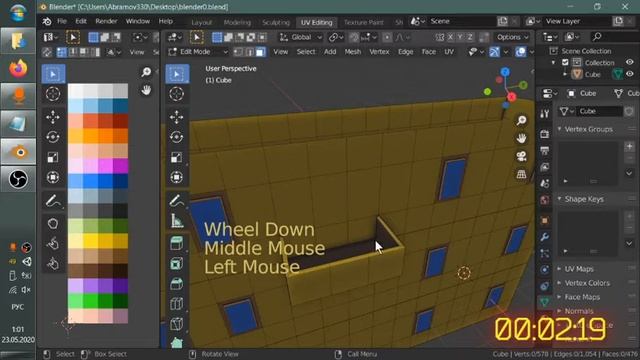Open the Face menu in the viewport
Viewport: 640px width, 360px height.
429,52
